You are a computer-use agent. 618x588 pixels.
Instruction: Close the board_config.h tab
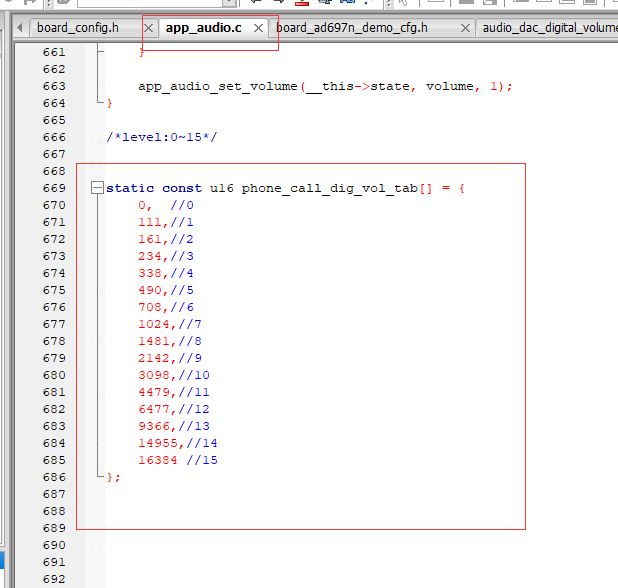coord(149,28)
